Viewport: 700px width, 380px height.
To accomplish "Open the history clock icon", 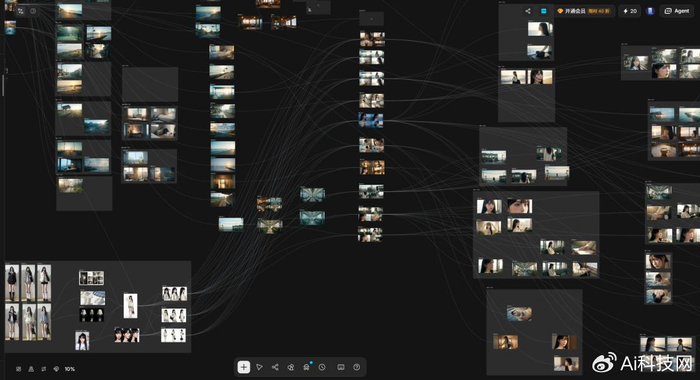I will click(322, 367).
